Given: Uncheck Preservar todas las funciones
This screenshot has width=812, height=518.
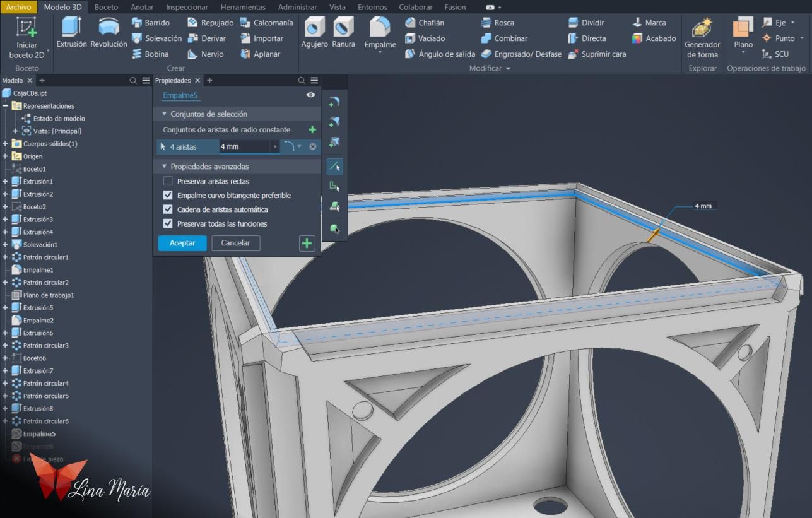Looking at the screenshot, I should pyautogui.click(x=168, y=223).
